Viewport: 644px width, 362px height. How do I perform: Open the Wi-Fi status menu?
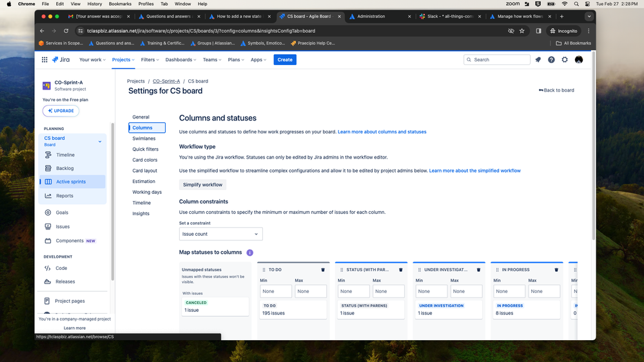[565, 4]
